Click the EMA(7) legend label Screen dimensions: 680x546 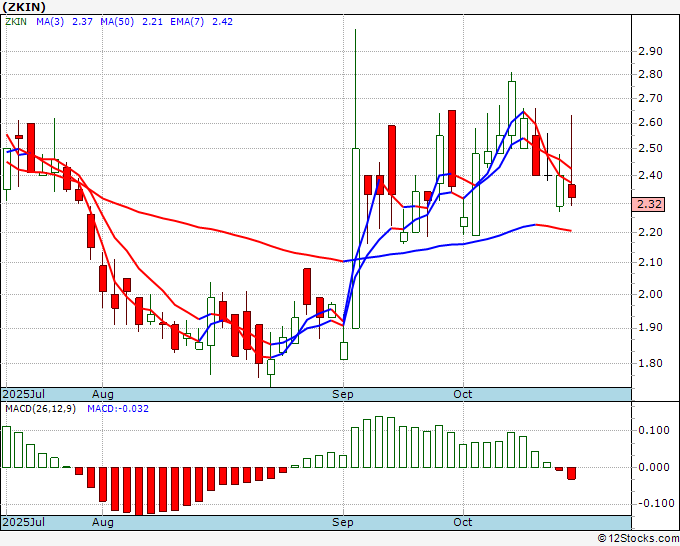187,22
